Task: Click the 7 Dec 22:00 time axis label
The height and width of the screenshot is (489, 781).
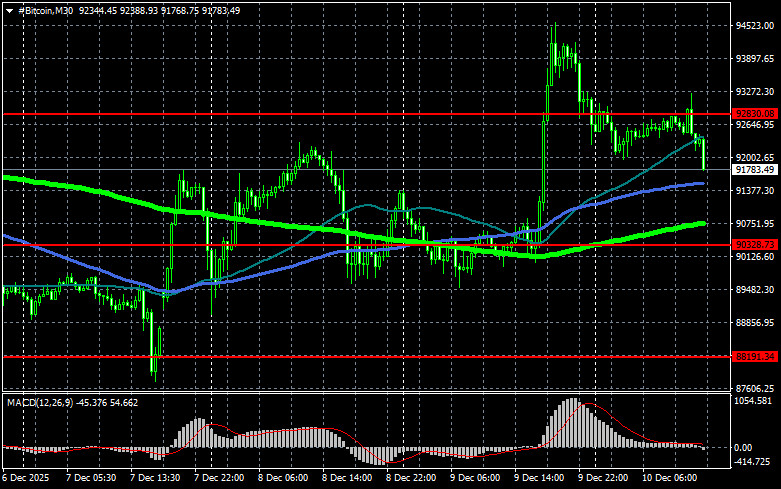Action: pos(219,478)
